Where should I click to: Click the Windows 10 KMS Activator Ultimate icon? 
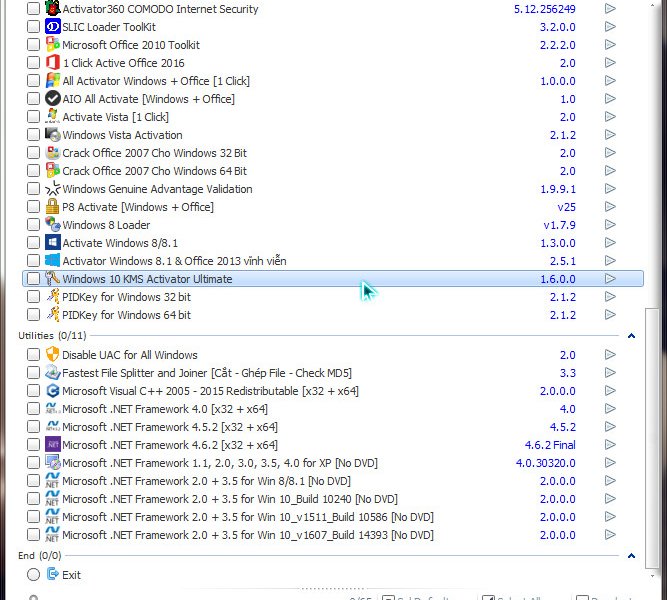[x=53, y=279]
